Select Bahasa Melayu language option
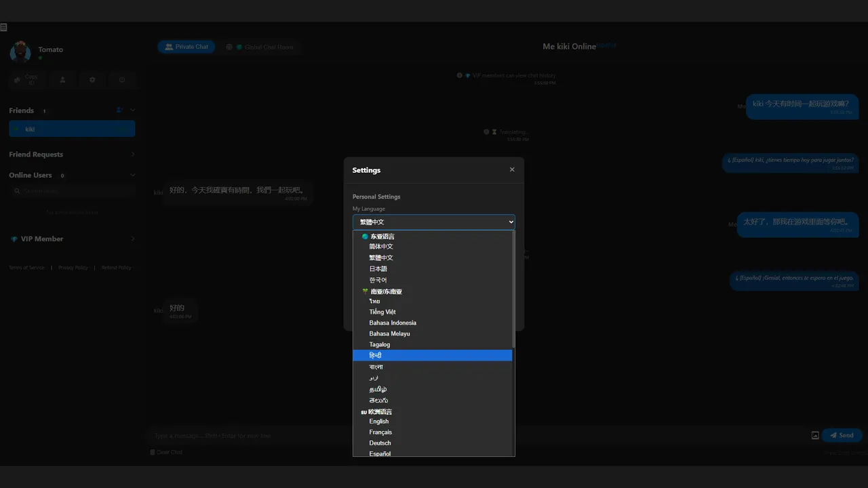The height and width of the screenshot is (488, 868). [x=433, y=333]
